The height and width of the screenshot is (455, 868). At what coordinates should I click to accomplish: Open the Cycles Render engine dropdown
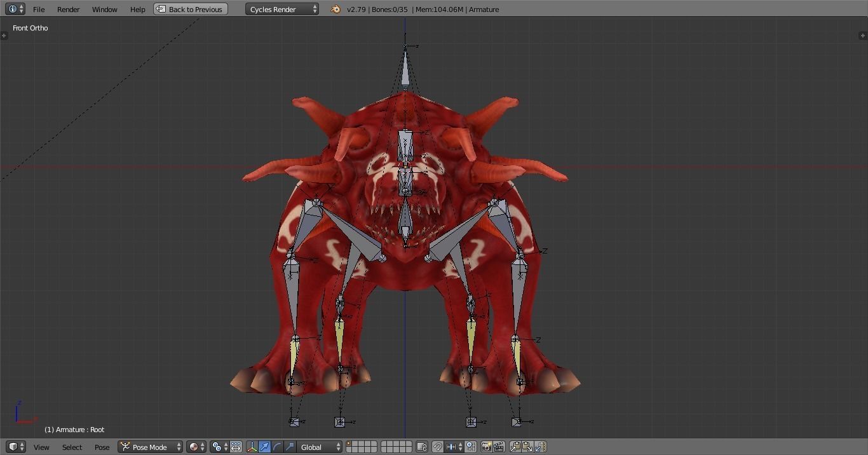pos(282,9)
